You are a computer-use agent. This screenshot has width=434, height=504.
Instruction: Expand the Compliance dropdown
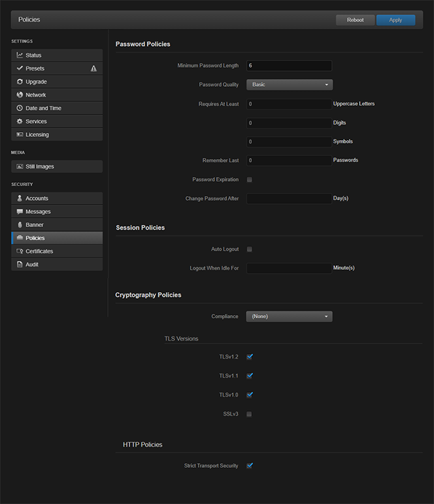pyautogui.click(x=289, y=316)
